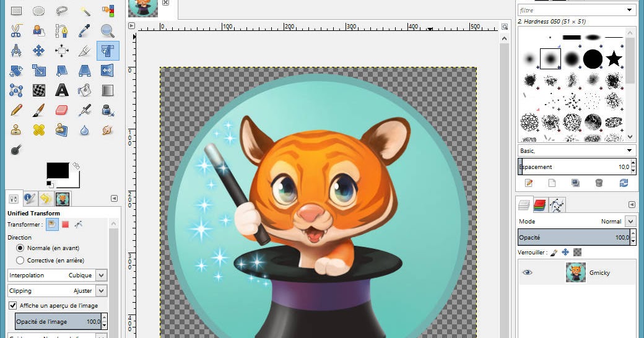The width and height of the screenshot is (644, 338).
Task: Select the Scissors Select tool
Action: tap(16, 31)
